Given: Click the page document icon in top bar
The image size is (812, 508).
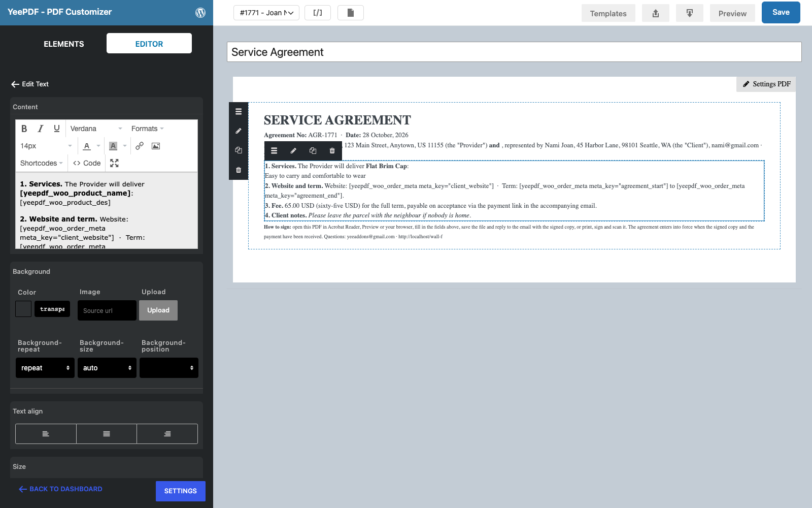Looking at the screenshot, I should pyautogui.click(x=350, y=13).
